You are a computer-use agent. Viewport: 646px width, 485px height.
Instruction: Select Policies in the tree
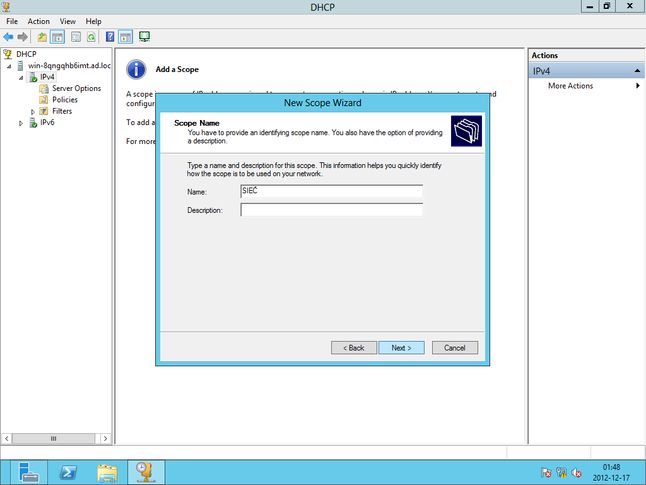65,100
